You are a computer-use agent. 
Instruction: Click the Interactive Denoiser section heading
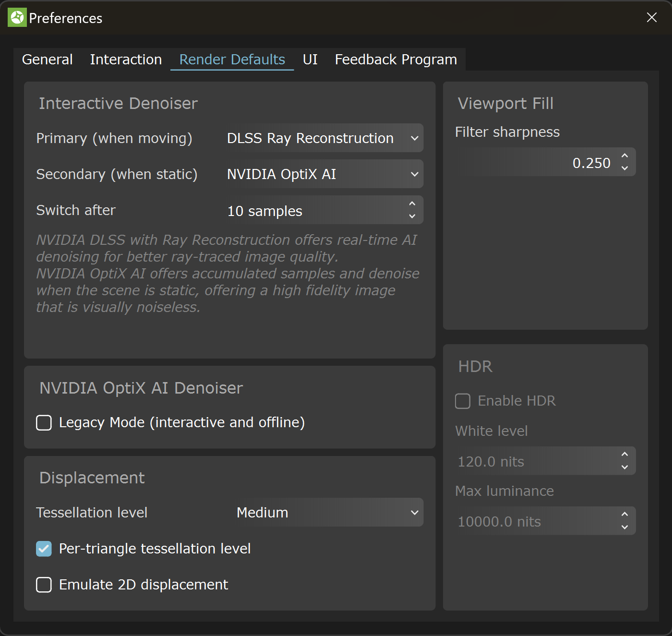tap(118, 104)
